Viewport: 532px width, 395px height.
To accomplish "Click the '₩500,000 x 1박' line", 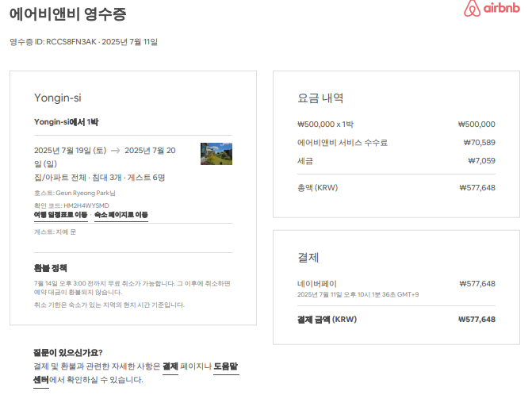I will coord(325,125).
